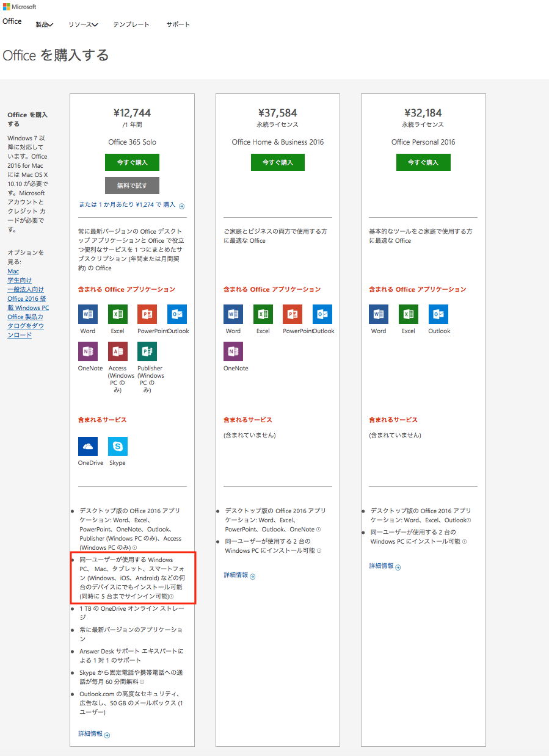This screenshot has height=756, width=549.
Task: Click the Publisher app icon
Action: pos(147,351)
